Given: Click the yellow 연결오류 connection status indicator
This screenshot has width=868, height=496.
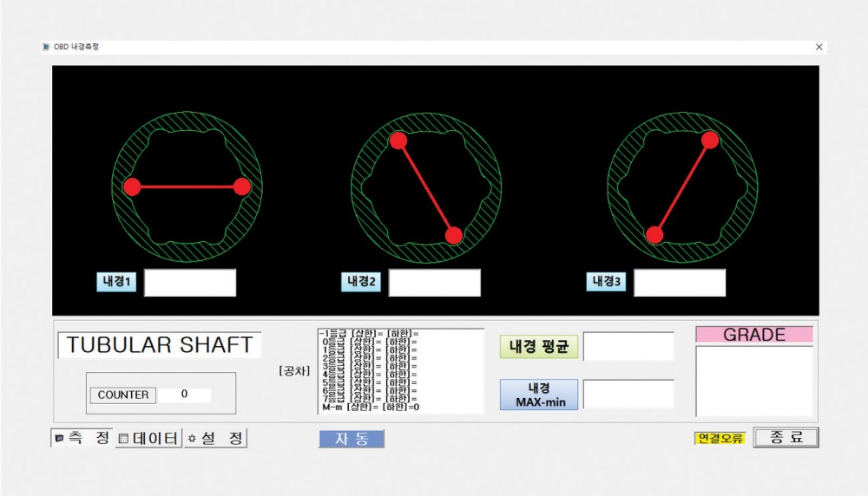Looking at the screenshot, I should (720, 439).
